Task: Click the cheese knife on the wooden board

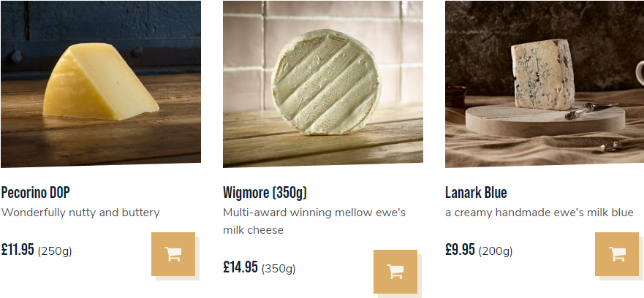Action: coord(591,110)
